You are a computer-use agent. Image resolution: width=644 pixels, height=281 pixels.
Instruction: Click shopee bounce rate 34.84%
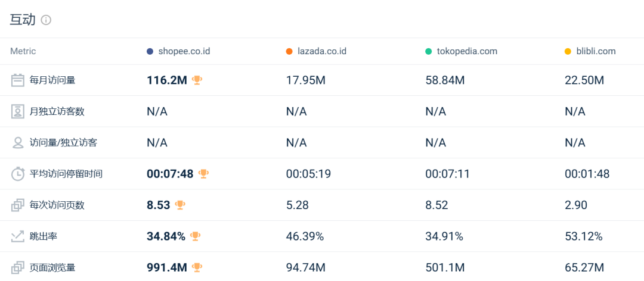(x=166, y=236)
